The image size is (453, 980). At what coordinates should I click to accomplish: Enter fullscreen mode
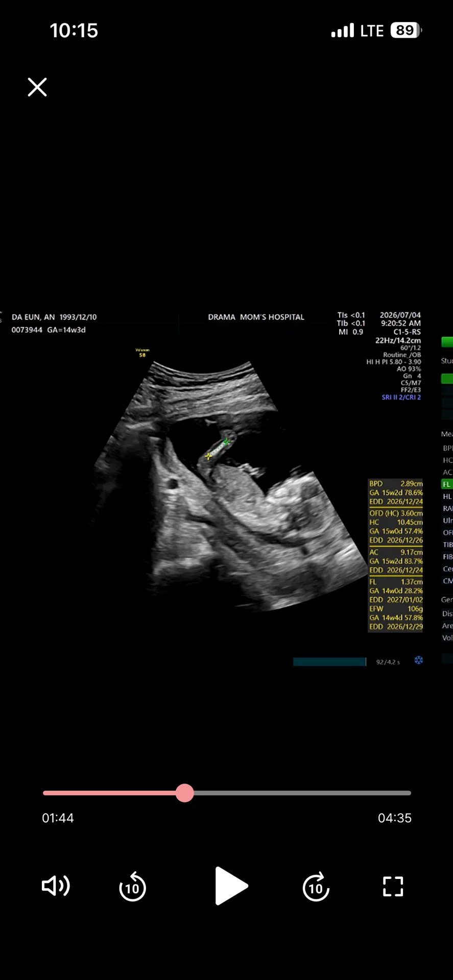point(393,887)
